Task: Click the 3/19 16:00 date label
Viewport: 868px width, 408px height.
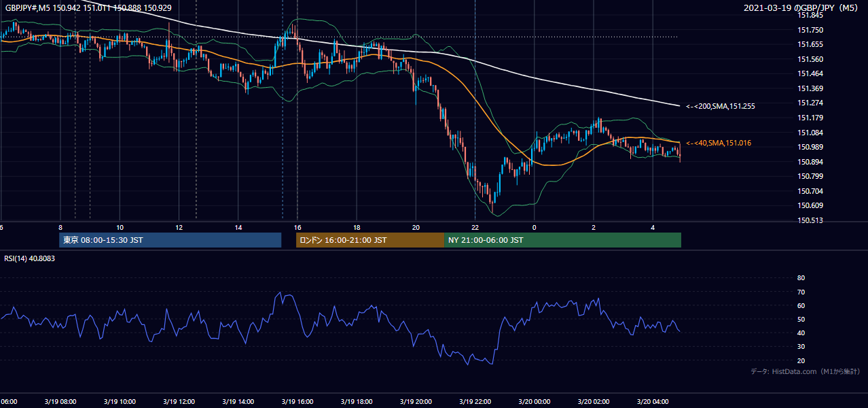Action: [297, 401]
